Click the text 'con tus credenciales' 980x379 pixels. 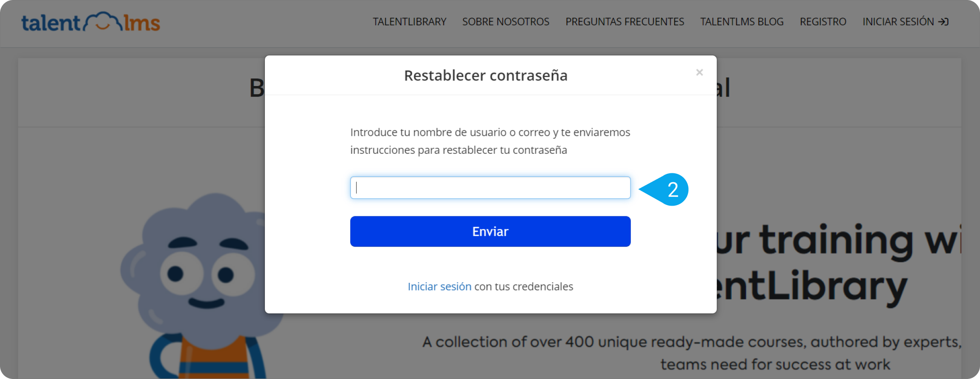(x=524, y=287)
